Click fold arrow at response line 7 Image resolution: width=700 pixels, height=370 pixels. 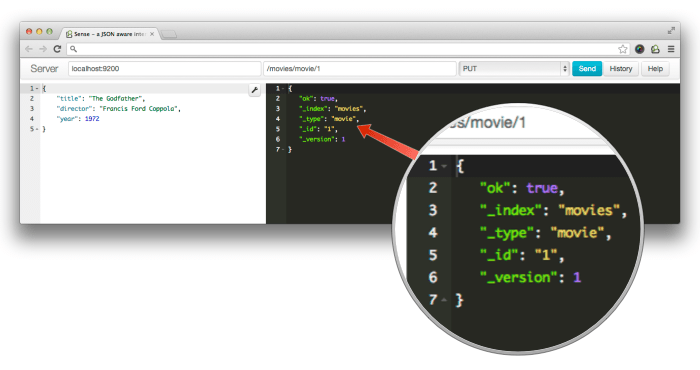(283, 150)
